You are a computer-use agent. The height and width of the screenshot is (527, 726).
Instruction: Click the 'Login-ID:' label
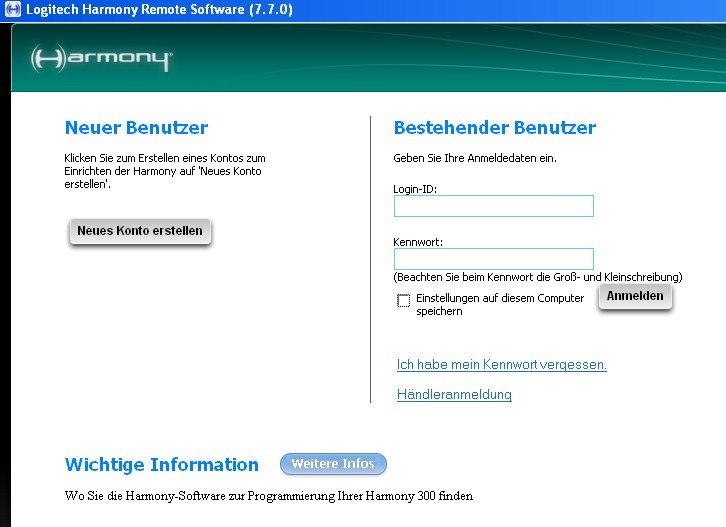tap(415, 189)
